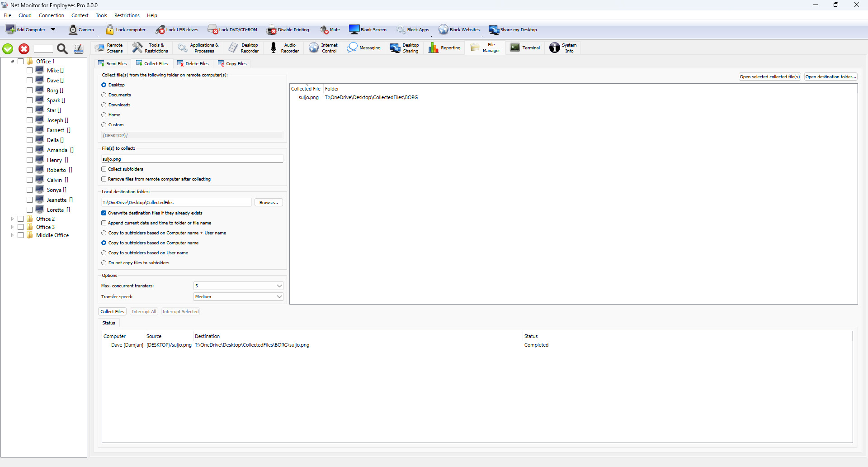Open the Reporting chart icon
Viewport: 868px width, 467px height.
434,48
